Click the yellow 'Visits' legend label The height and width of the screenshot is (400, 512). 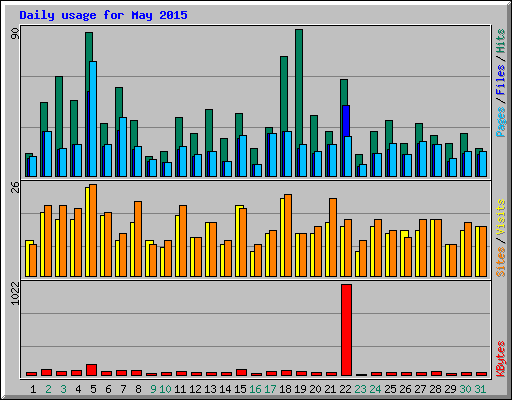501,217
